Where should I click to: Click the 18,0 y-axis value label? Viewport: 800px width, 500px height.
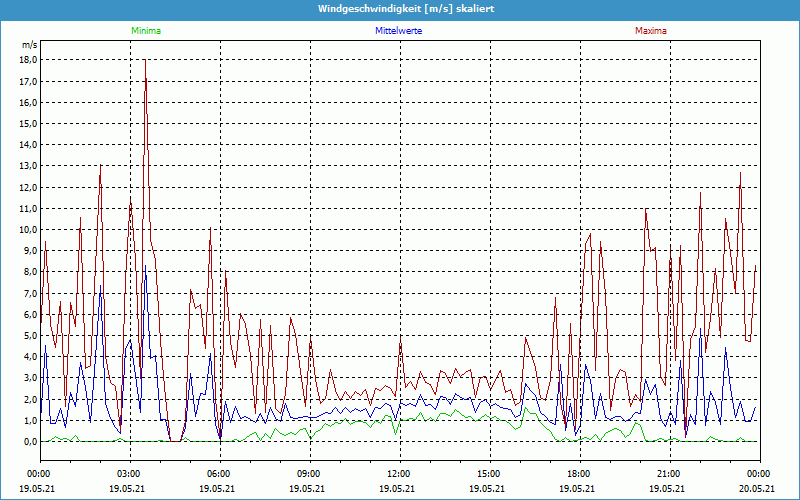tap(28, 59)
